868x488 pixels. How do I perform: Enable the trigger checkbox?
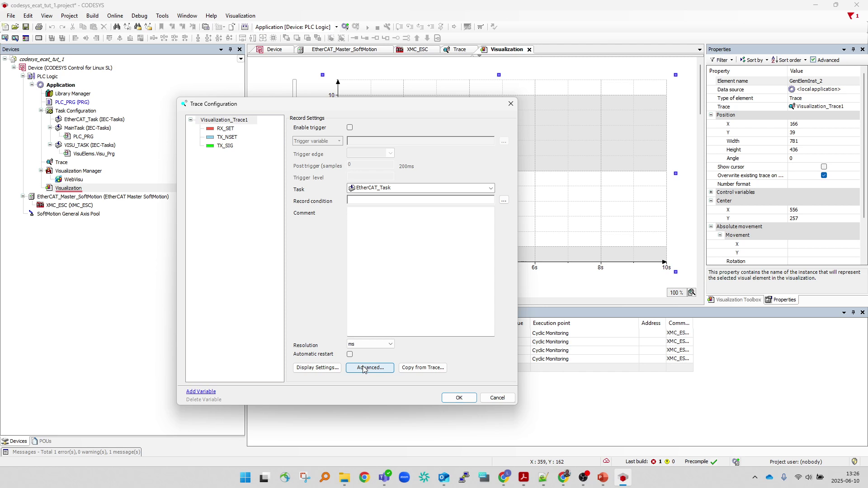(349, 128)
